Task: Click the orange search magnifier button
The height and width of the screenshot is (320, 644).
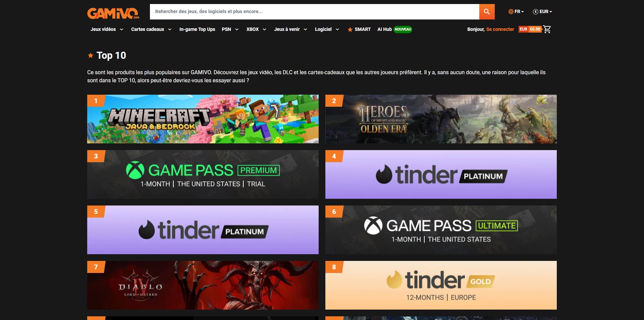Action: (487, 12)
